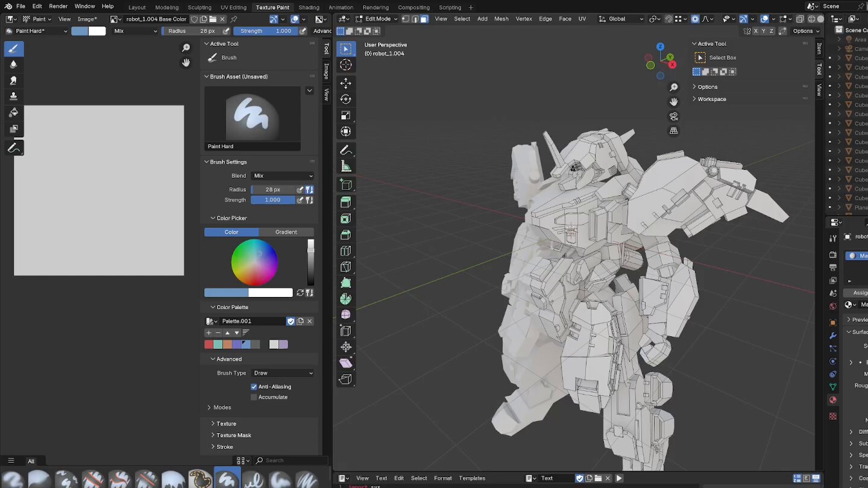This screenshot has width=868, height=488.
Task: Open the Brush Type dropdown
Action: point(283,373)
